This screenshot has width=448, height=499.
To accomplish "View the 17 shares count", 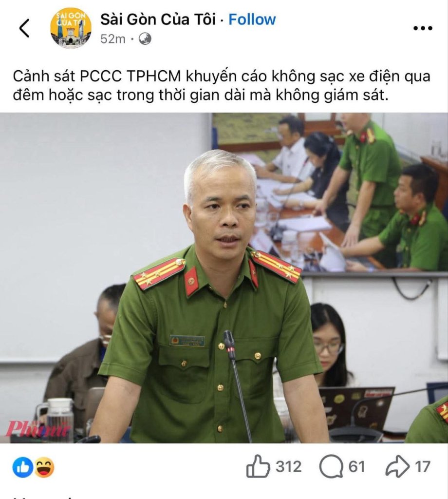I will [422, 466].
